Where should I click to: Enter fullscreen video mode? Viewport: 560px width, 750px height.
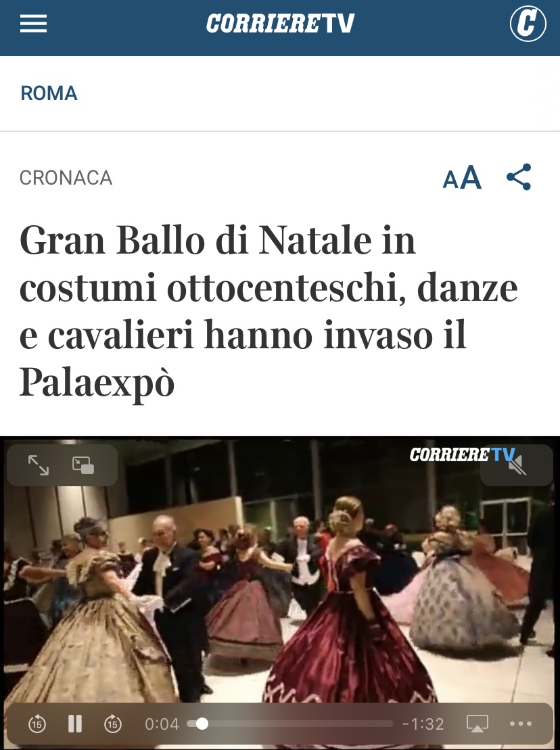point(39,465)
